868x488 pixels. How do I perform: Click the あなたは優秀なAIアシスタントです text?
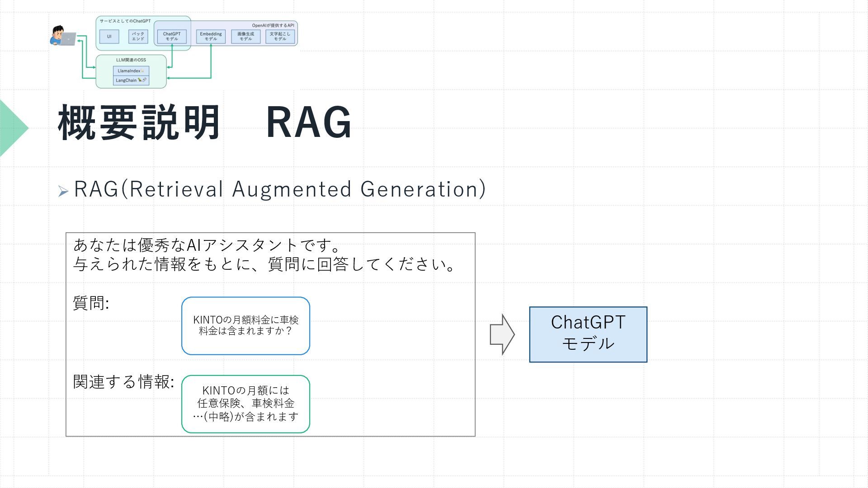click(x=207, y=245)
